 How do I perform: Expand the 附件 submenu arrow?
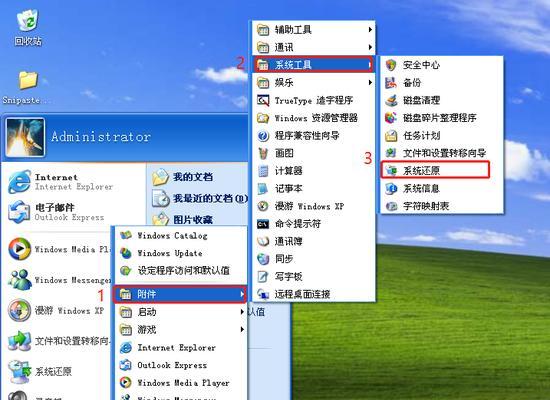[x=242, y=294]
